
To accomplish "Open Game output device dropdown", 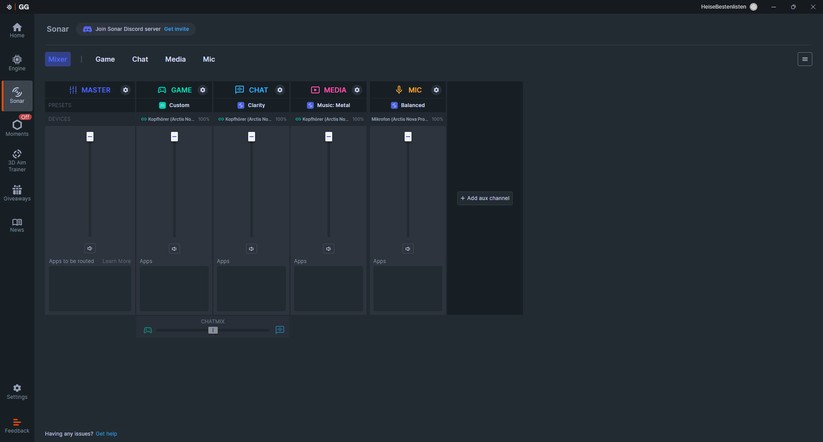I will tap(174, 119).
